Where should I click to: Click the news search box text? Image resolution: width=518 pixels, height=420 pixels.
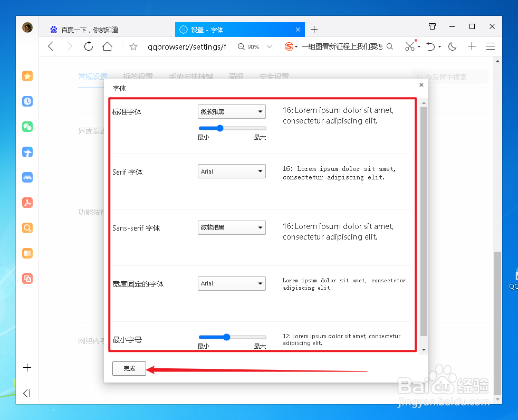342,46
